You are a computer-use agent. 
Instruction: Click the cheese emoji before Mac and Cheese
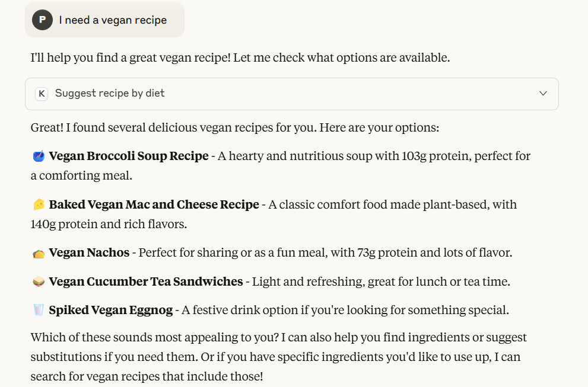pos(39,204)
